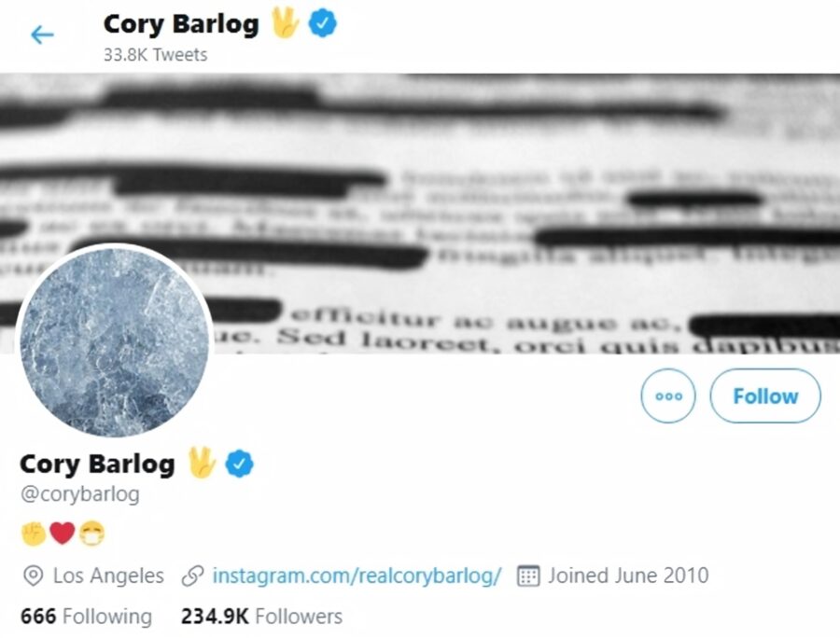View the 666 Following list
The height and width of the screenshot is (638, 840).
click(x=86, y=616)
